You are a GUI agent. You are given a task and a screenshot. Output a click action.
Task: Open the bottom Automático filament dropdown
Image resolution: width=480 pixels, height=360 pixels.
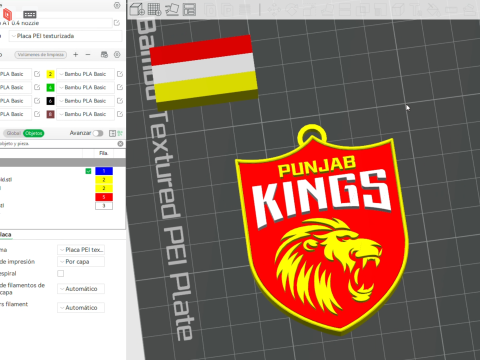(81, 308)
